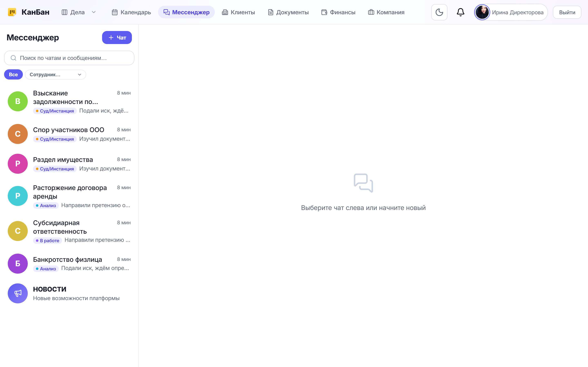Toggle dark mode with the moon icon

(x=439, y=12)
